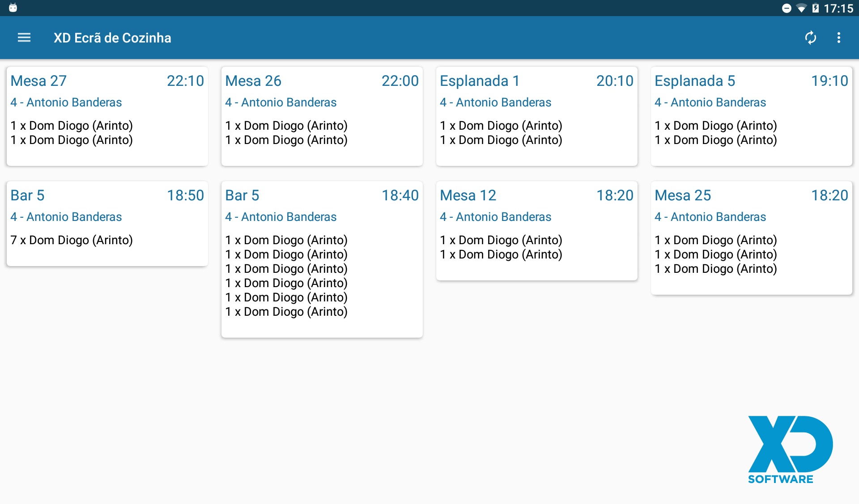
Task: Tap the XD Software logo
Action: 790,449
